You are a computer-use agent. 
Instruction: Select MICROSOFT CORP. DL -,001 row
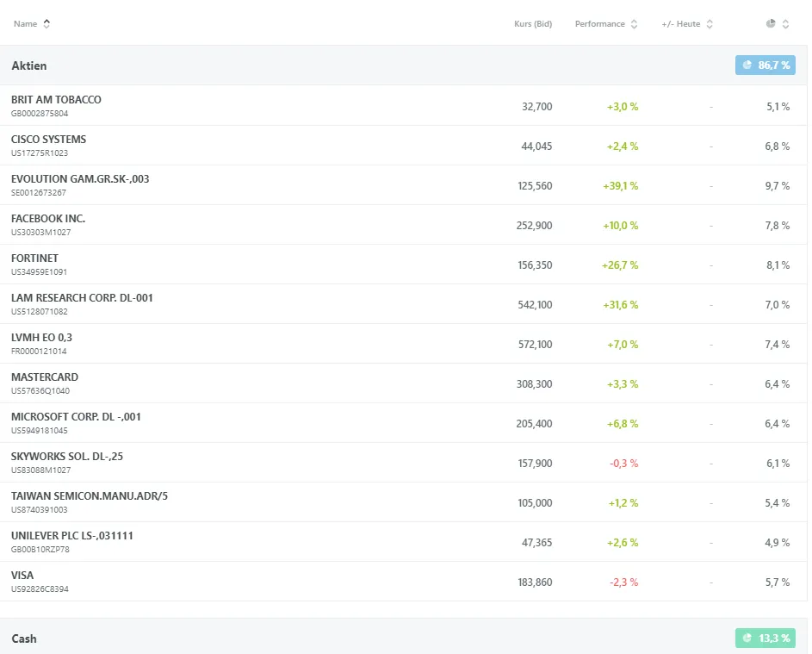[403, 422]
